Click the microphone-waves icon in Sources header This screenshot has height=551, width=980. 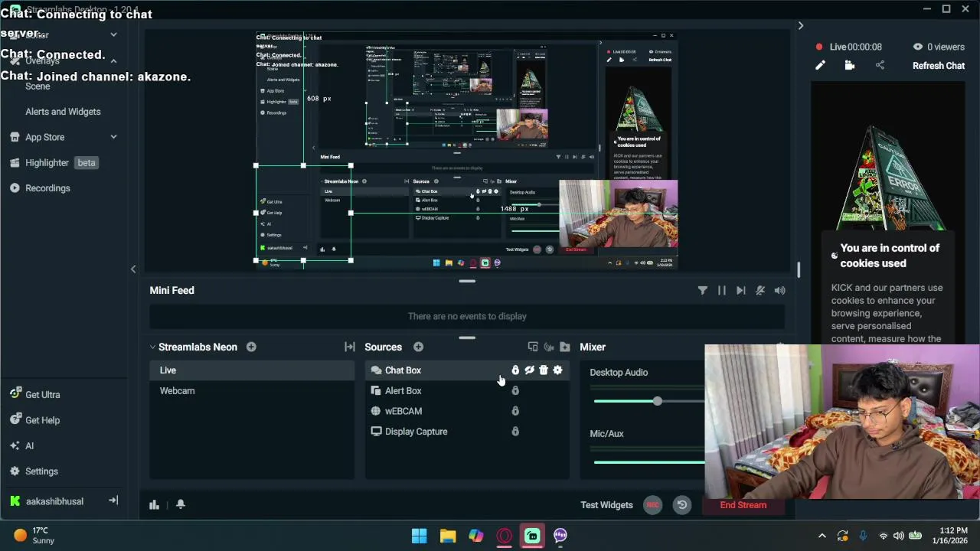[x=549, y=347]
